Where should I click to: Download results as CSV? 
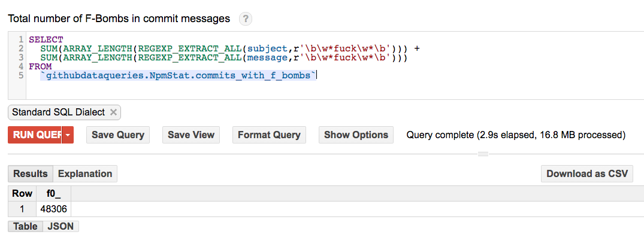click(586, 174)
